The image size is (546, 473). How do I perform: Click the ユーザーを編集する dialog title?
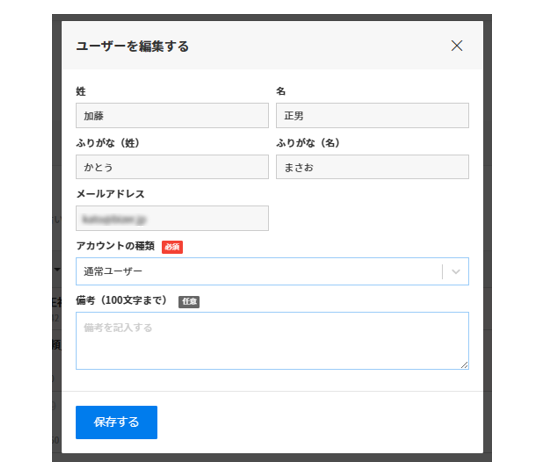pyautogui.click(x=132, y=46)
